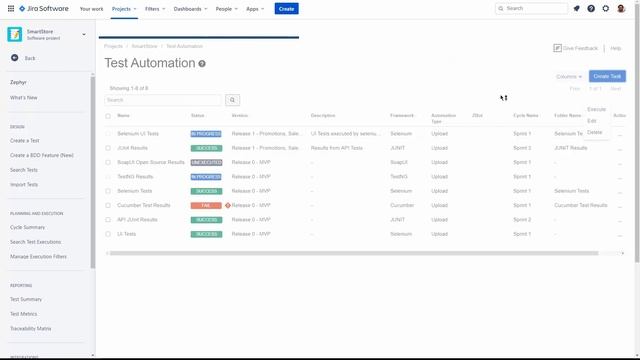Choose Edit from the row actions menu
This screenshot has width=640, height=360.
click(592, 121)
